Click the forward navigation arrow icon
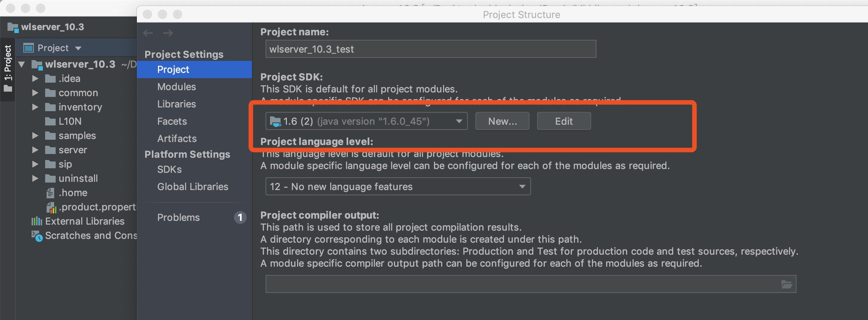This screenshot has height=320, width=868. 168,33
